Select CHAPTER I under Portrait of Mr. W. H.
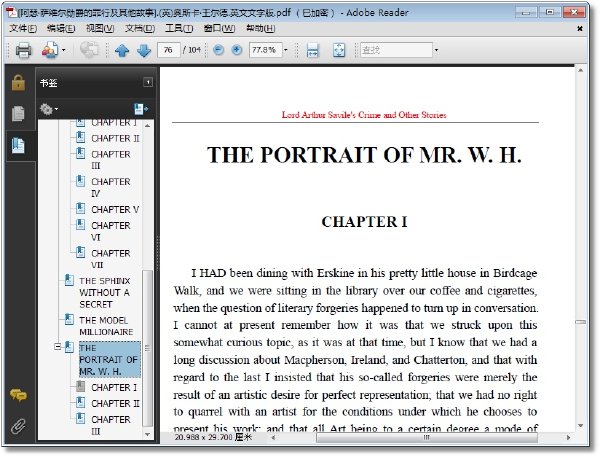Viewport: 600px width, 457px height. tap(114, 387)
